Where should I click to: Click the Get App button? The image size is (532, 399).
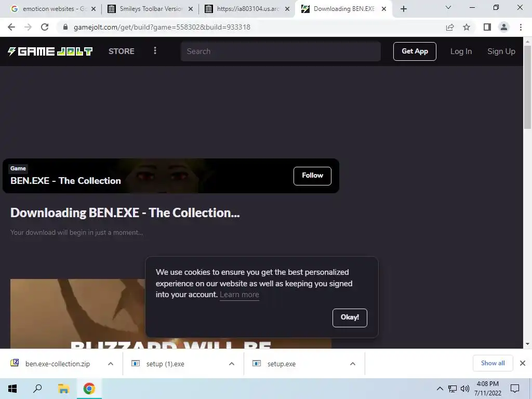[415, 51]
